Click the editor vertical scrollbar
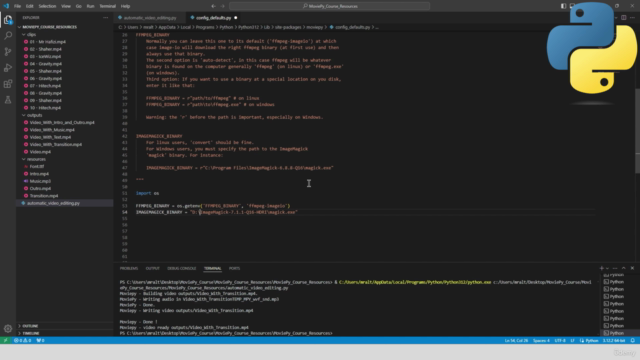The height and width of the screenshot is (360, 640). (x=637, y=131)
